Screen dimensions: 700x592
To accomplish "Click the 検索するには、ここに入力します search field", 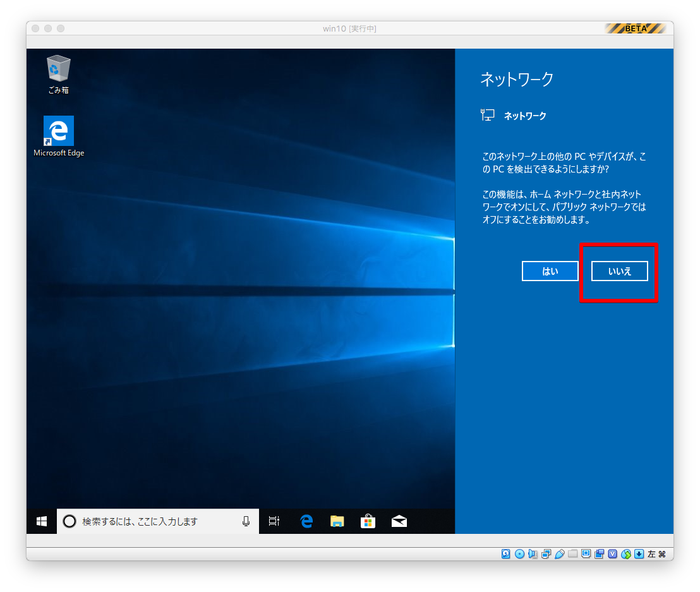I will click(157, 521).
